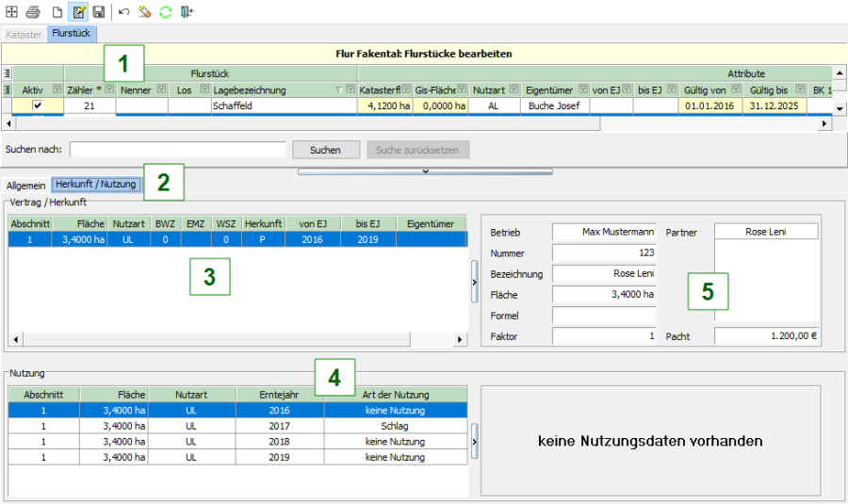Click the Suchen button
The image size is (848, 504).
[x=325, y=150]
